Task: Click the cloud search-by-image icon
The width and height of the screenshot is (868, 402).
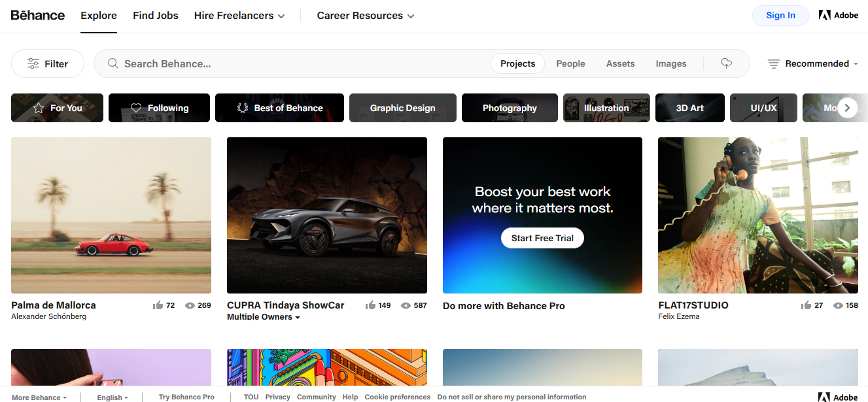Action: point(726,63)
